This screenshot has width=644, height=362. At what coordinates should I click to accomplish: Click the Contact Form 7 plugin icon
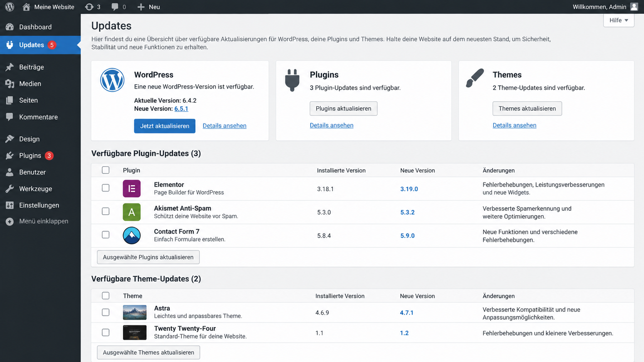pos(132,235)
